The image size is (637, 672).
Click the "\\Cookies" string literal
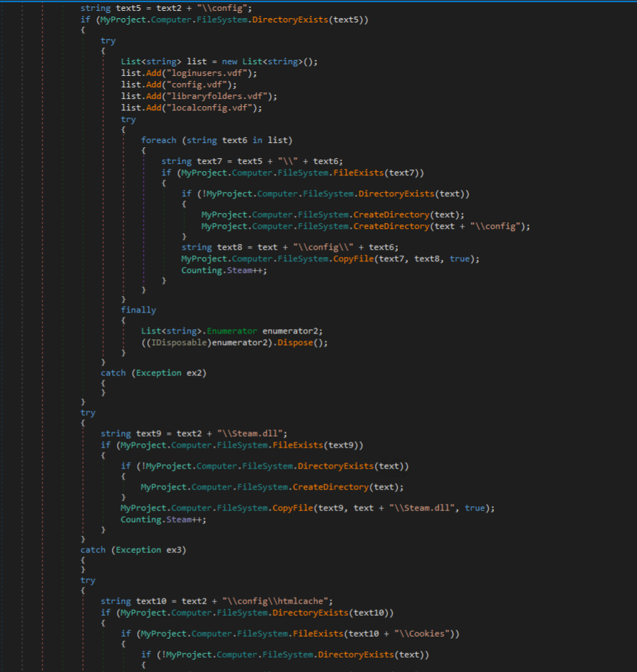pos(422,634)
